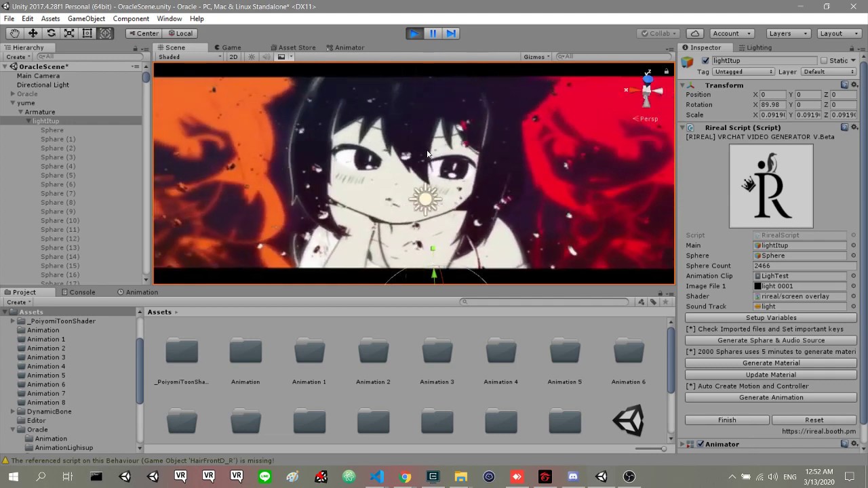Open Visual Studio Code from taskbar
This screenshot has width=868, height=488.
click(377, 476)
